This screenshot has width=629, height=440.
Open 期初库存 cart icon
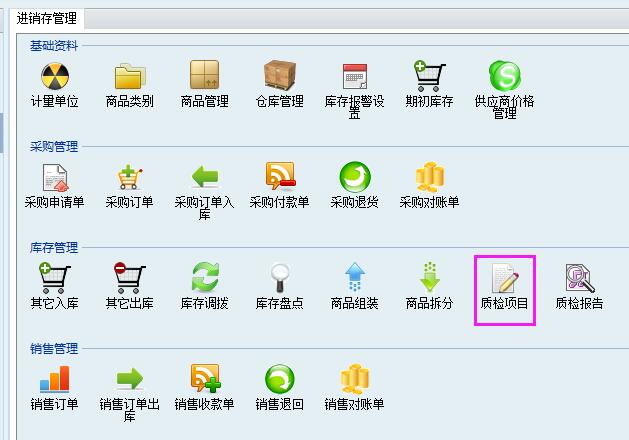pyautogui.click(x=429, y=76)
